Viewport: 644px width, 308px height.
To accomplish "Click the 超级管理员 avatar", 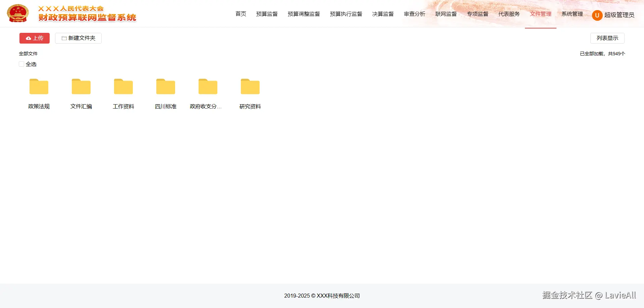I will [x=597, y=15].
